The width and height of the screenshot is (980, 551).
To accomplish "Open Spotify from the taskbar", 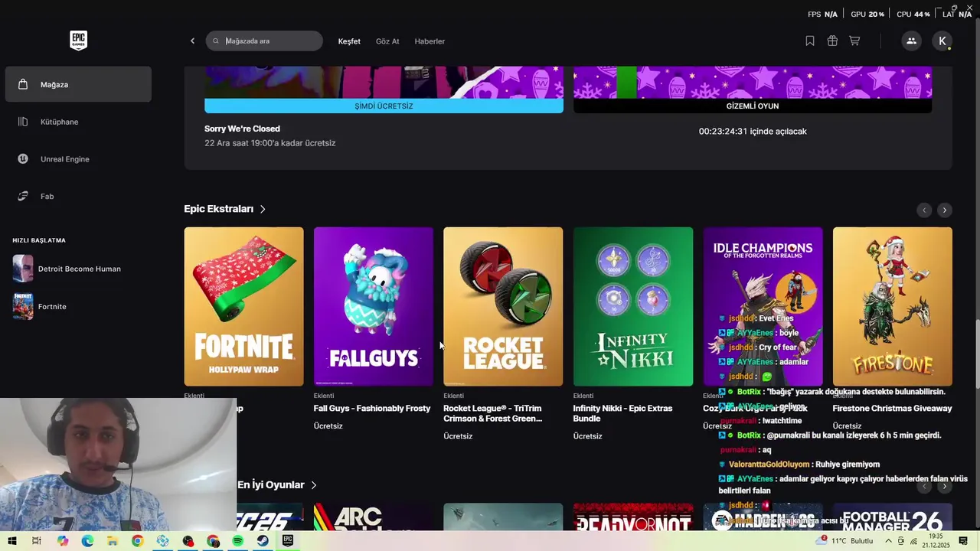I will point(238,541).
